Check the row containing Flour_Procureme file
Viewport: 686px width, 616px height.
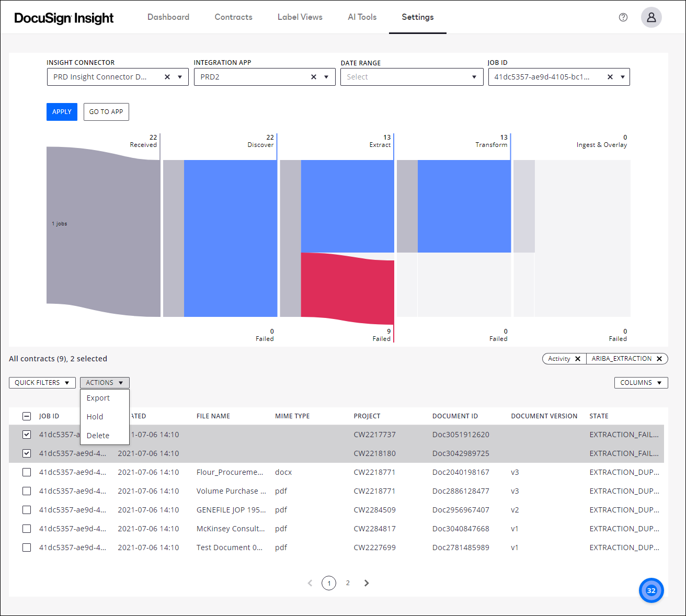click(27, 472)
